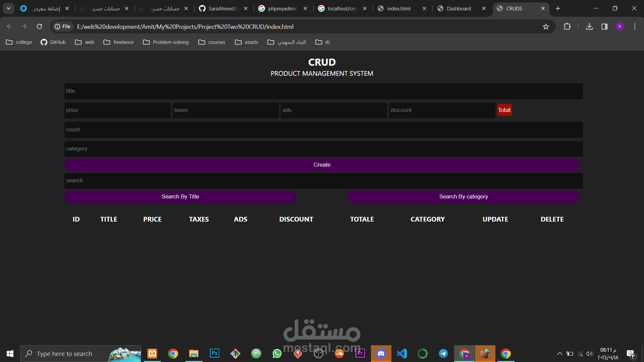Click the Search By Title button

[x=180, y=196]
